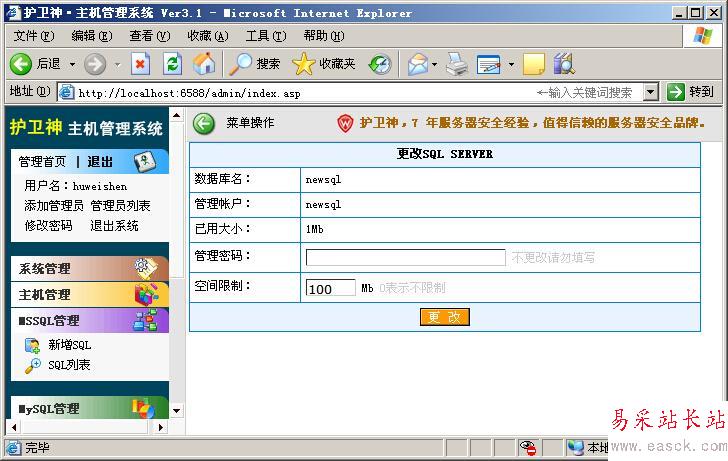728x461 pixels.
Task: Click the 已用大小 value 1Mb
Action: tap(314, 229)
